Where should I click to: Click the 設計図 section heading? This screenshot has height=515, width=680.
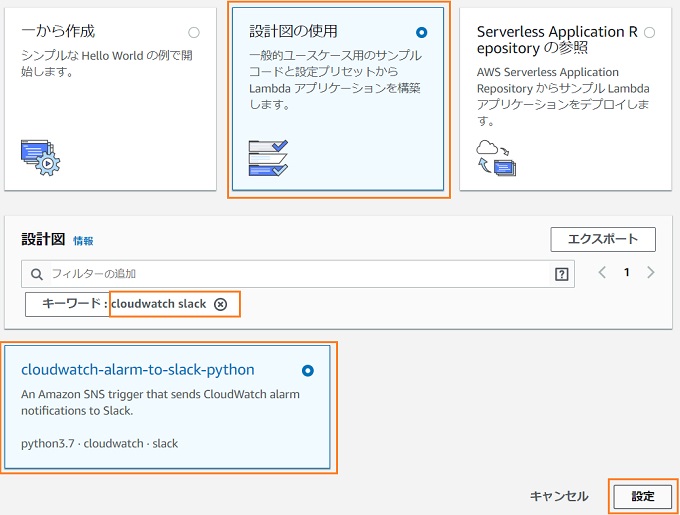click(43, 239)
